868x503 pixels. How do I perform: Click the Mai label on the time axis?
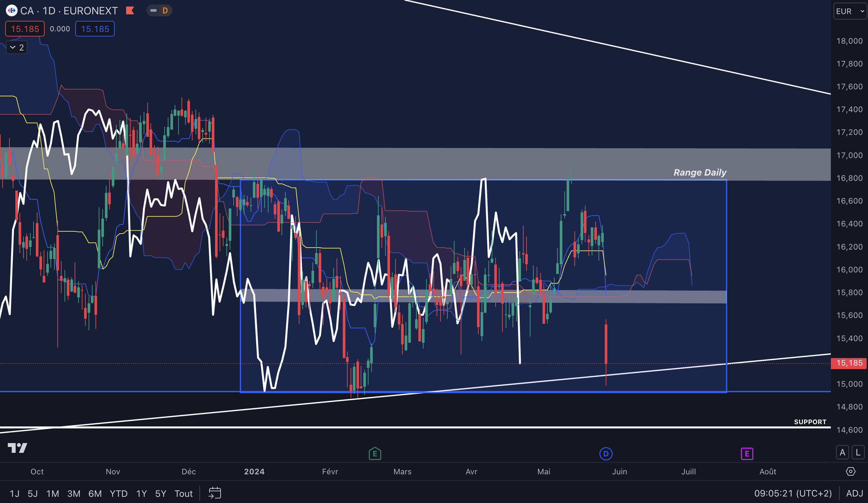[544, 472]
